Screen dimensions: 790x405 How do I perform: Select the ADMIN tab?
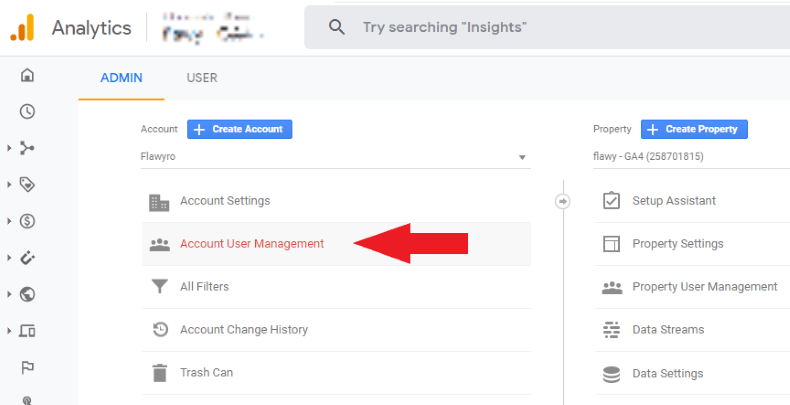tap(121, 78)
